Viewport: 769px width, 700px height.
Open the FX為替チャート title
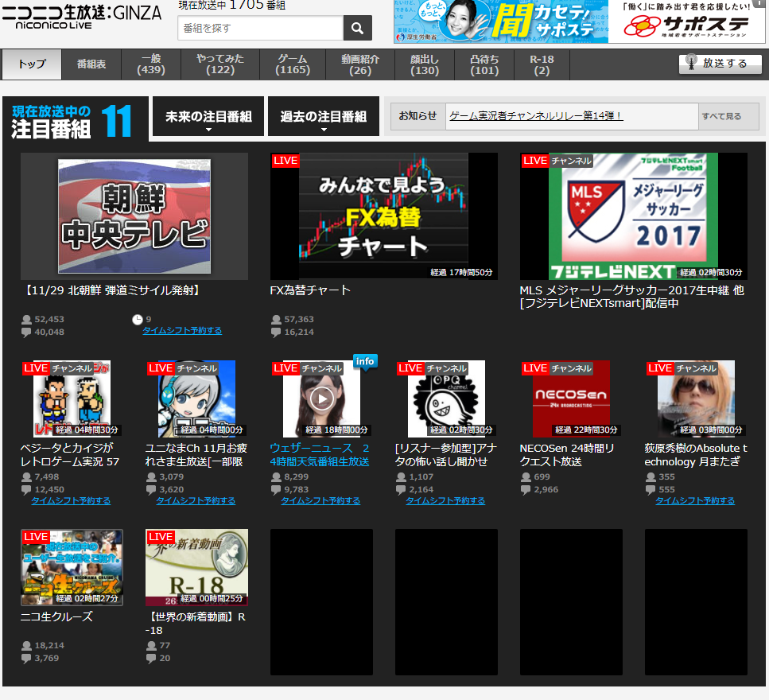pyautogui.click(x=310, y=290)
